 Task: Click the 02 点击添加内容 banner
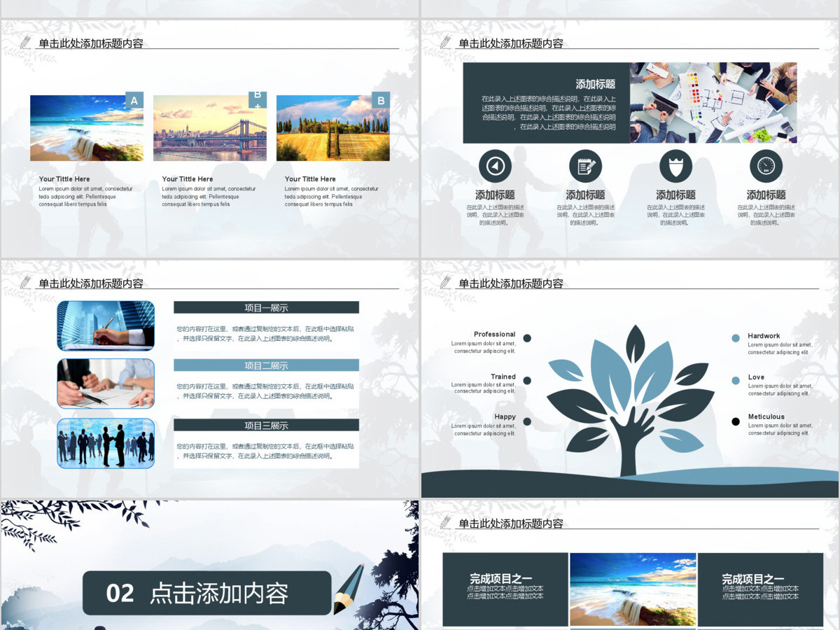coord(206,593)
